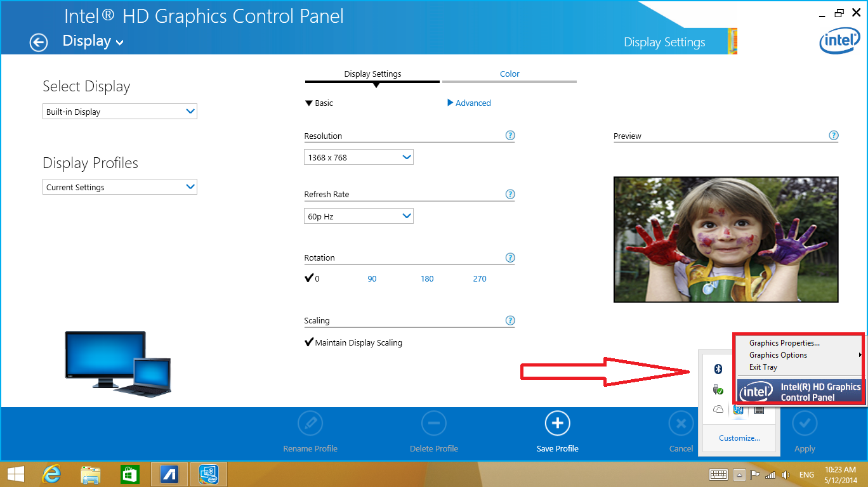The image size is (868, 487).
Task: Set rotation to 90 degrees
Action: pos(372,278)
